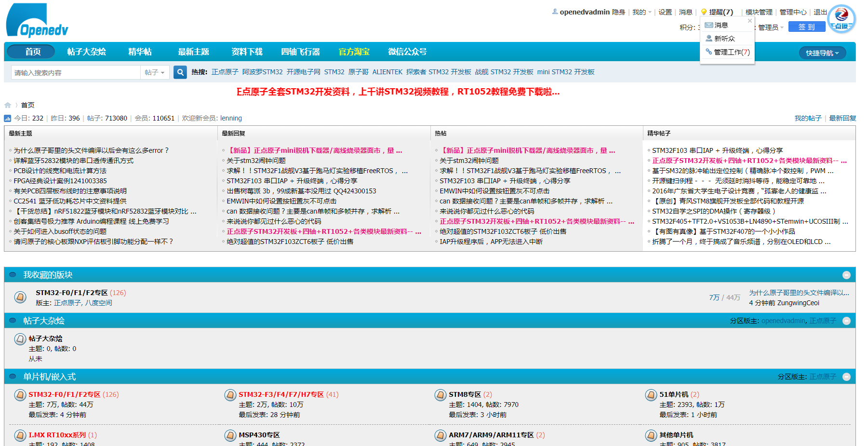Focus the search input field
This screenshot has width=868, height=446.
click(x=76, y=72)
